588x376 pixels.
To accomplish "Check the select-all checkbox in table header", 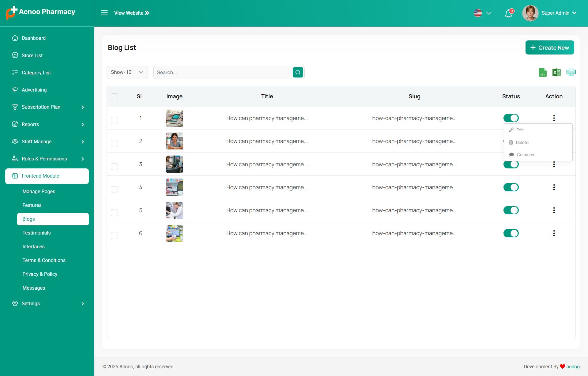I will [x=114, y=97].
